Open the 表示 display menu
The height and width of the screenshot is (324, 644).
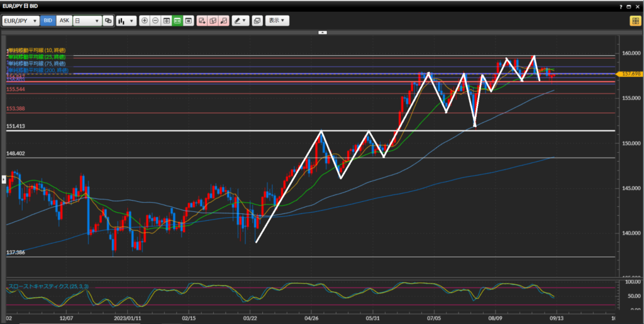point(277,21)
